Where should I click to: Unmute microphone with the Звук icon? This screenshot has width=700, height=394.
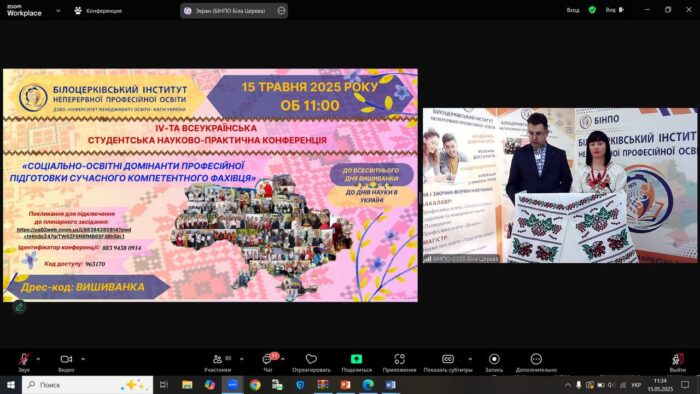click(24, 359)
